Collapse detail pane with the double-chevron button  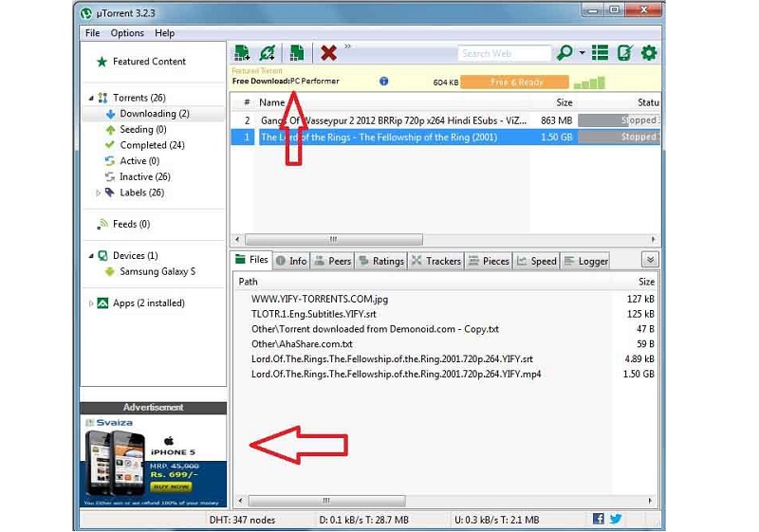tap(650, 260)
